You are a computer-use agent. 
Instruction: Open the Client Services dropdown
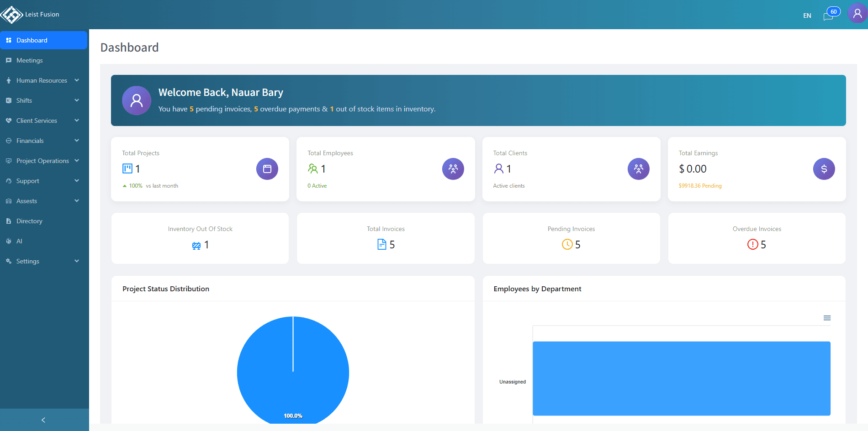[37, 120]
